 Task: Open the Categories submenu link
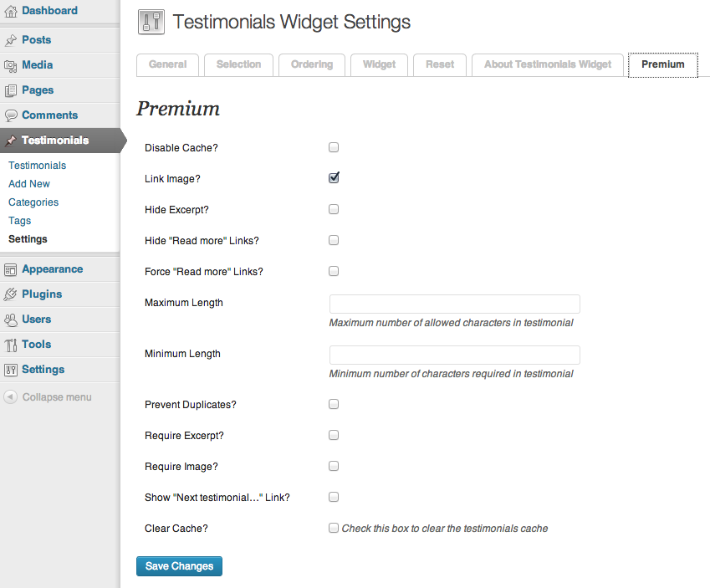pyautogui.click(x=33, y=202)
